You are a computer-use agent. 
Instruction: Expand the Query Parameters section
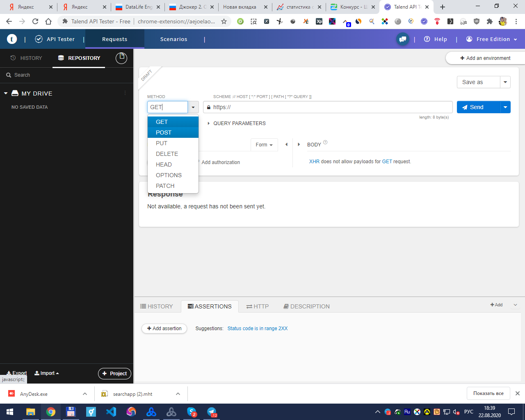click(x=237, y=123)
